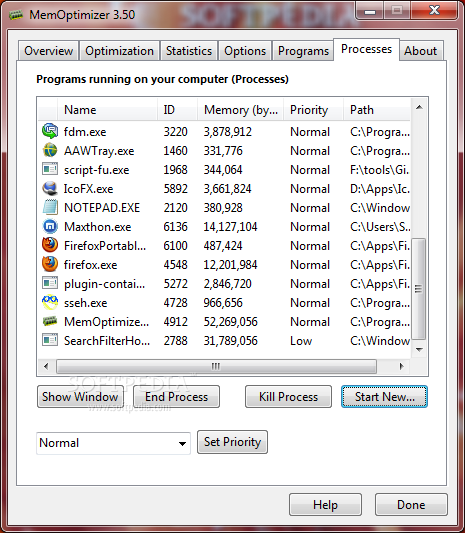Screen dimensions: 465x533
Task: Open the Options tab
Action: point(245,51)
